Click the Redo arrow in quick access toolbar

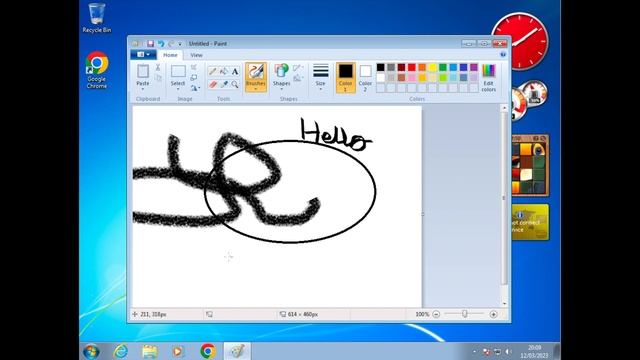tap(171, 44)
